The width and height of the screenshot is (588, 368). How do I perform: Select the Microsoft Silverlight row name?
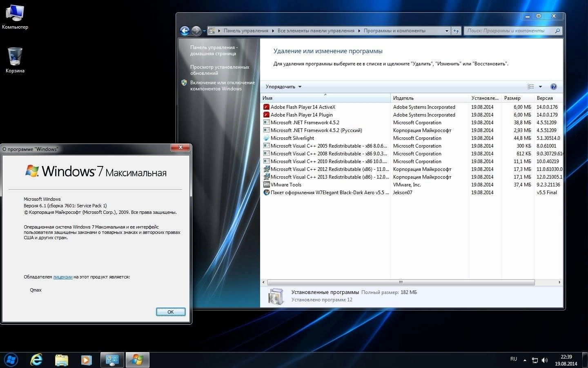(292, 138)
